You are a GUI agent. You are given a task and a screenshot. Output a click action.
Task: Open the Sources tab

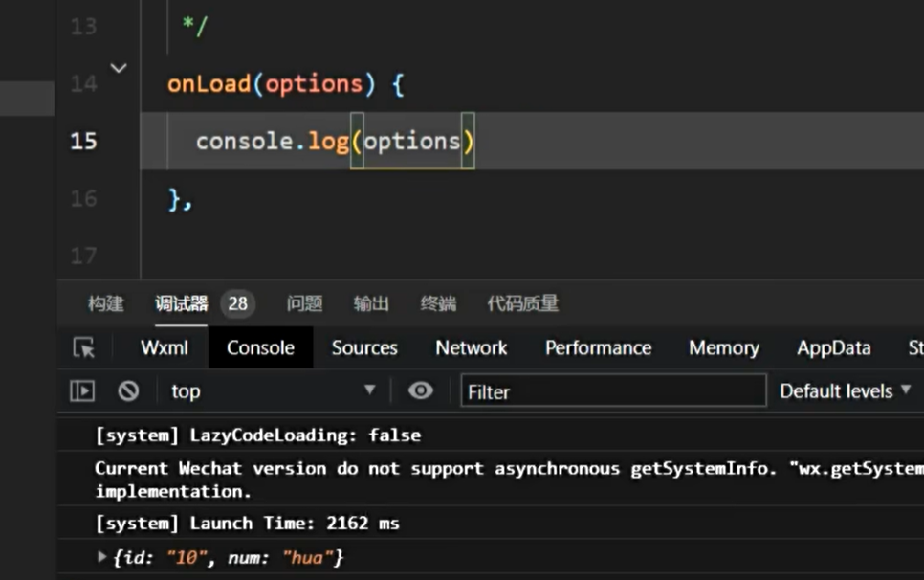[x=364, y=348]
